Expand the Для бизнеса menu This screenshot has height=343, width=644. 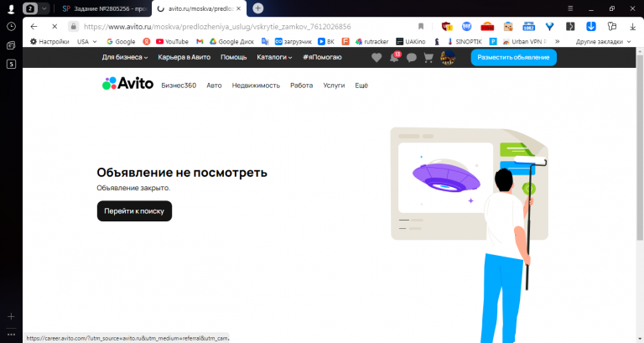coord(125,58)
